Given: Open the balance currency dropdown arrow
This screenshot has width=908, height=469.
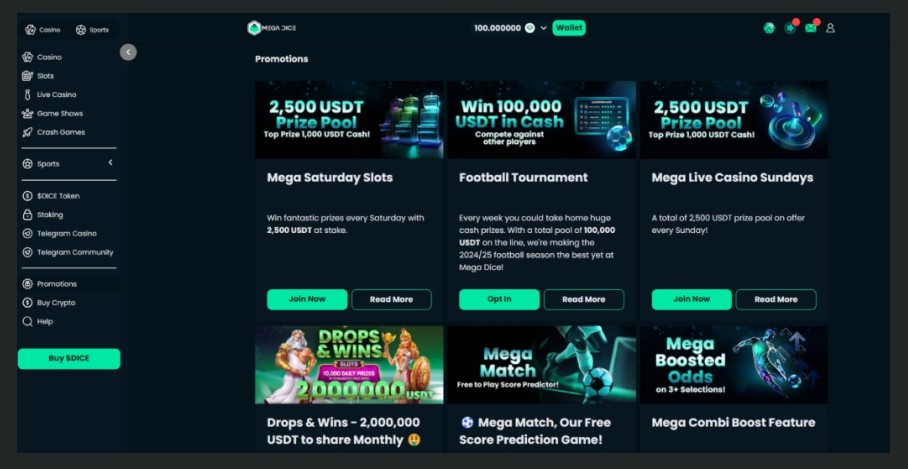Looking at the screenshot, I should (x=543, y=28).
